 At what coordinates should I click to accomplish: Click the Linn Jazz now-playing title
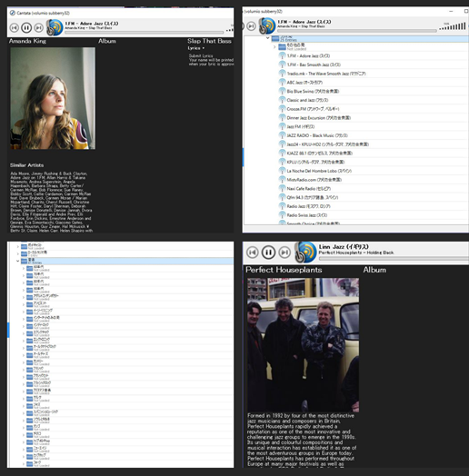pyautogui.click(x=344, y=246)
